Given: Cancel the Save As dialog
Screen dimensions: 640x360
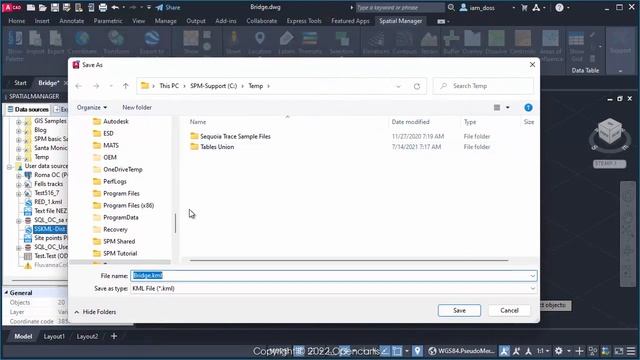Looking at the screenshot, I should (509, 311).
